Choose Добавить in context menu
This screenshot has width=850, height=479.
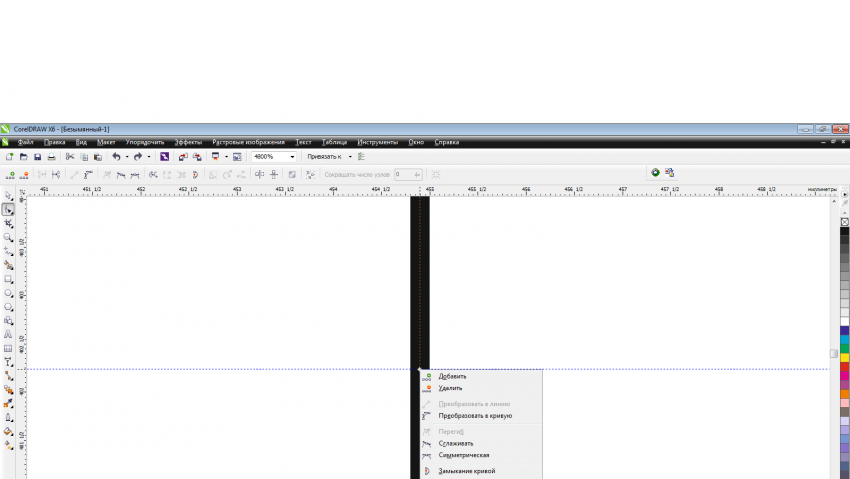(481, 376)
